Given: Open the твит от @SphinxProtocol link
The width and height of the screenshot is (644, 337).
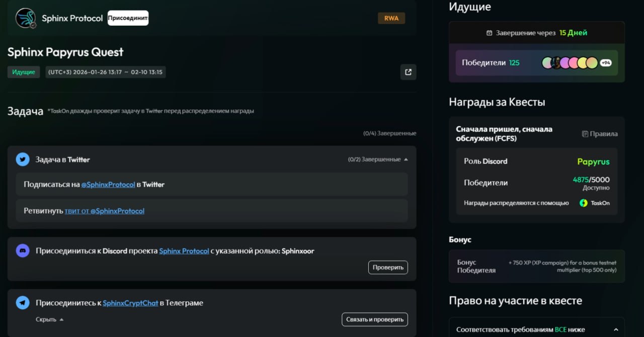Looking at the screenshot, I should point(105,211).
